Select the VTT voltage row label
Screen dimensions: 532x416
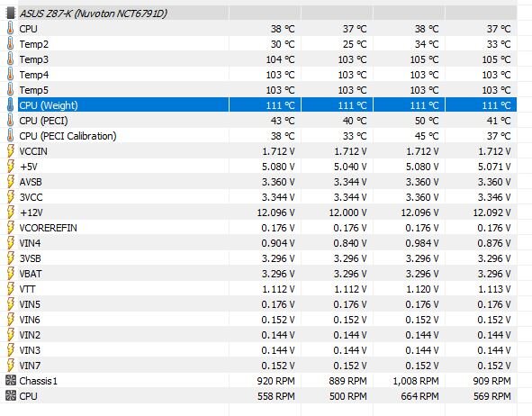[x=27, y=289]
